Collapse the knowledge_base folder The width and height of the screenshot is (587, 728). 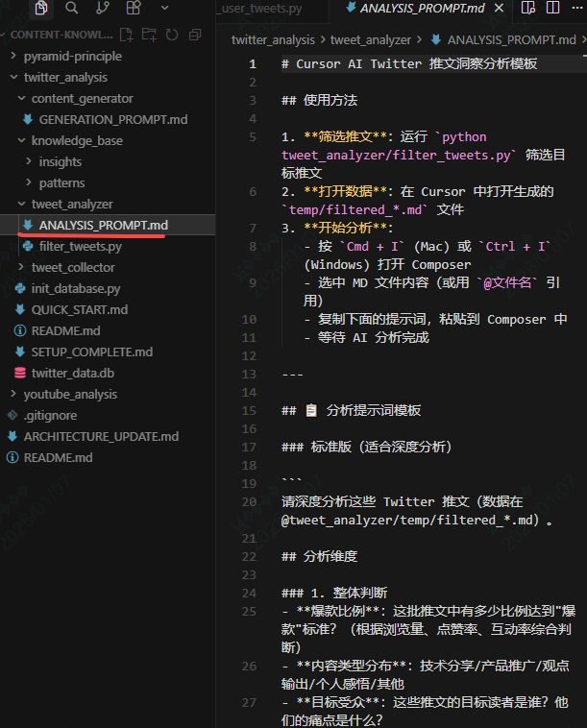77,140
